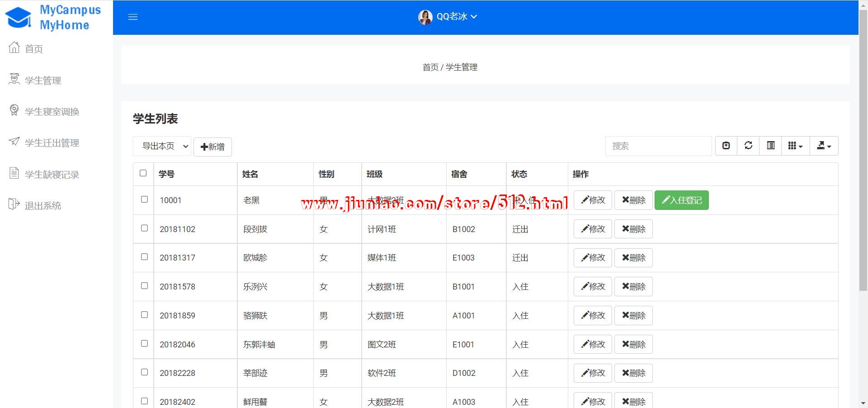Click the QQ老冰 user avatar
868x408 pixels.
pos(425,17)
